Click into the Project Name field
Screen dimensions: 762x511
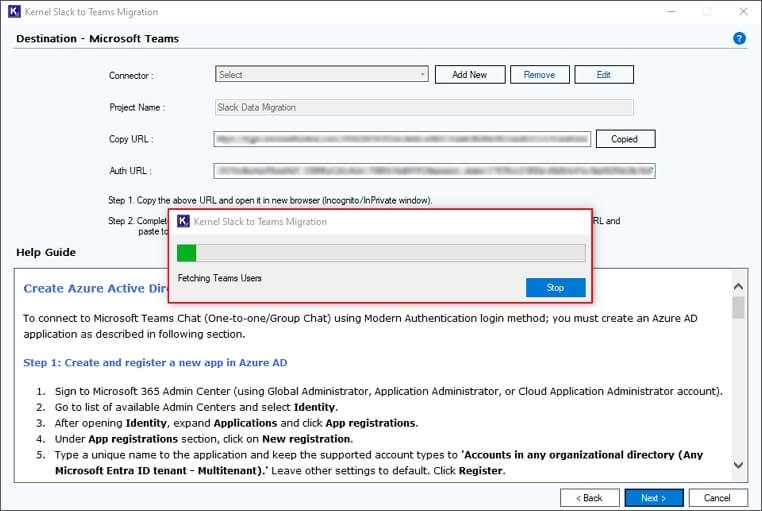coord(424,107)
